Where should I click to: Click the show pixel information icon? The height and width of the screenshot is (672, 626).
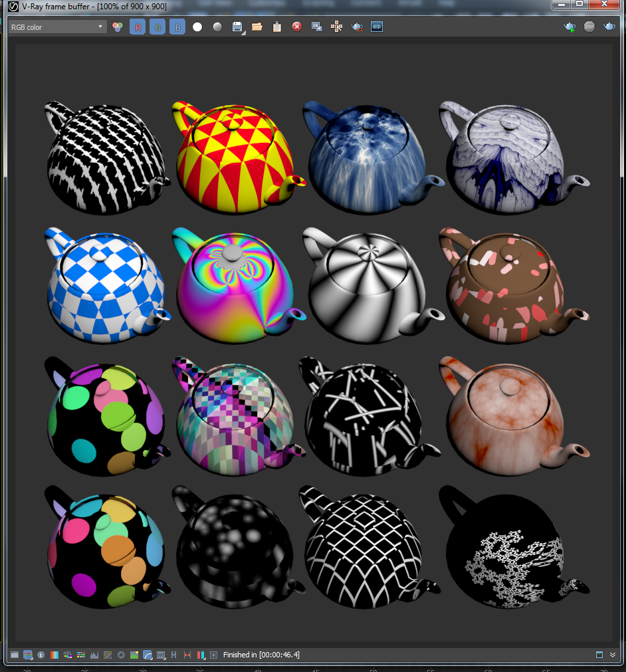[x=41, y=655]
